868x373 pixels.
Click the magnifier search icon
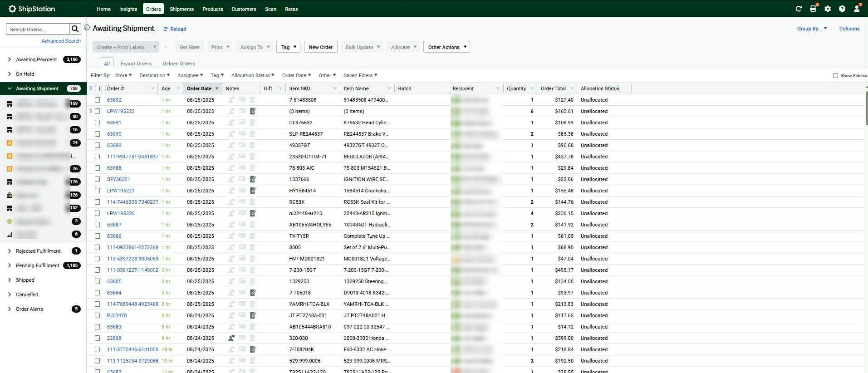[x=75, y=29]
